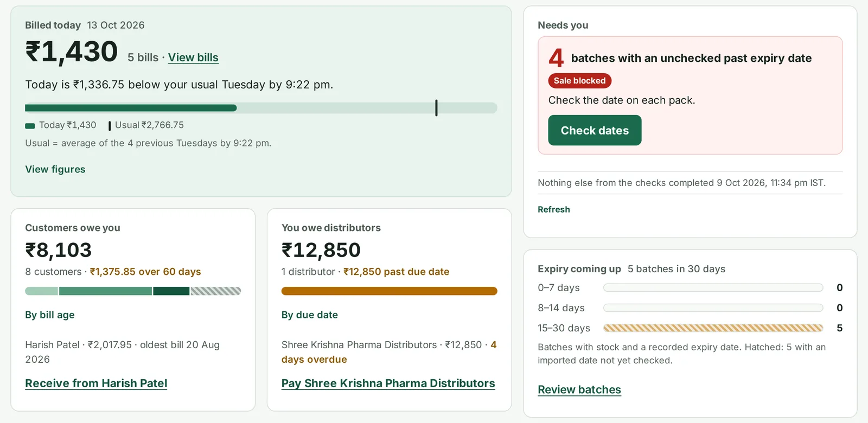Click the lightest green bill age segment
Image resolution: width=868 pixels, height=423 pixels.
[x=41, y=291]
